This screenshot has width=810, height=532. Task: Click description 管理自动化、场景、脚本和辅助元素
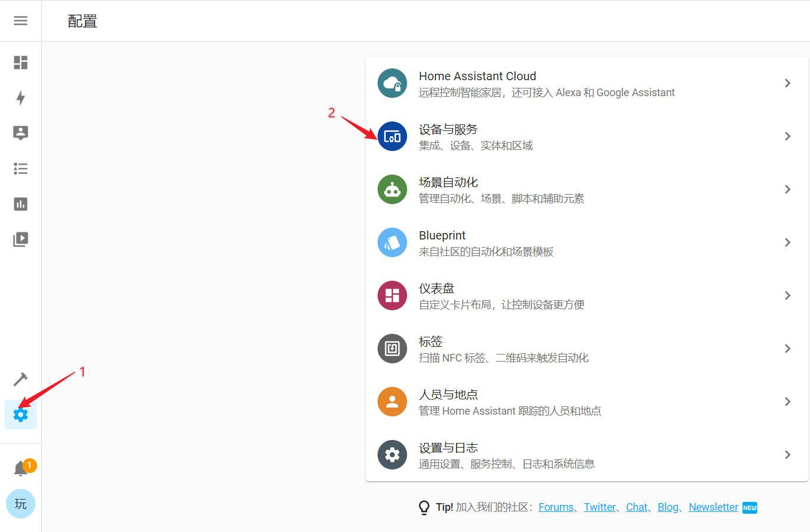[x=501, y=199]
